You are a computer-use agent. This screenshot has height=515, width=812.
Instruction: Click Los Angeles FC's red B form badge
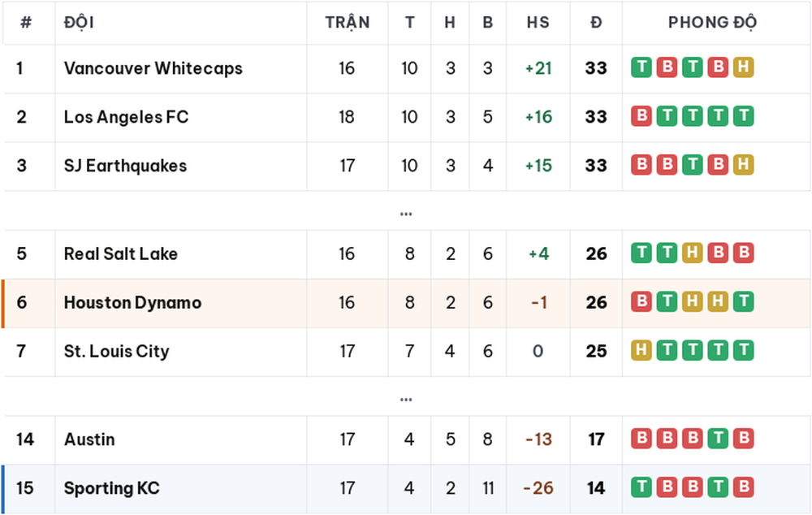click(x=641, y=116)
